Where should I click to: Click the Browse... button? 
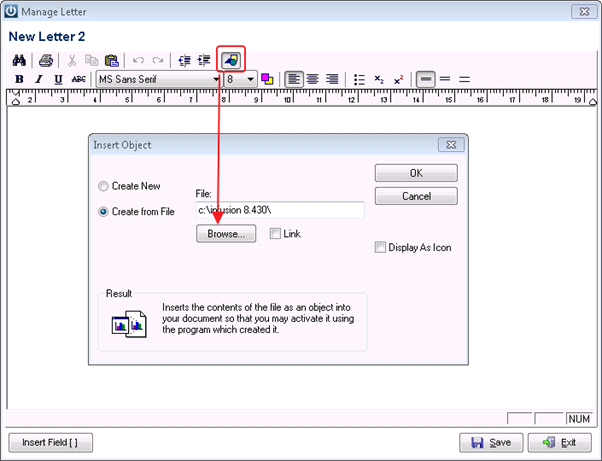coord(226,234)
